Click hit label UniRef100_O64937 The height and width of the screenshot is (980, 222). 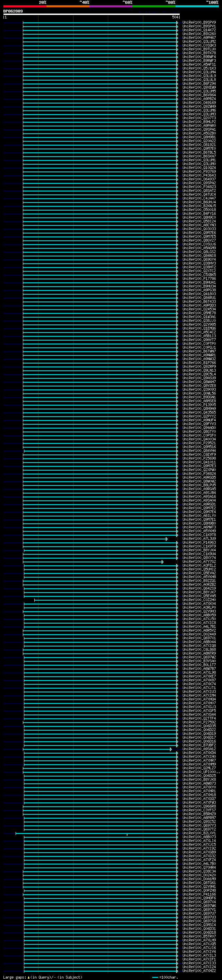(199, 179)
